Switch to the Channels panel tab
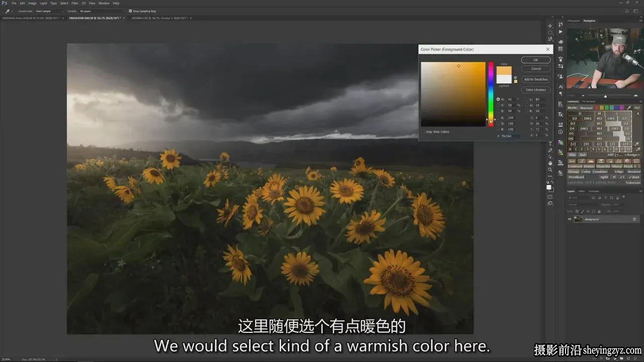The width and height of the screenshot is (644, 362). point(594,191)
